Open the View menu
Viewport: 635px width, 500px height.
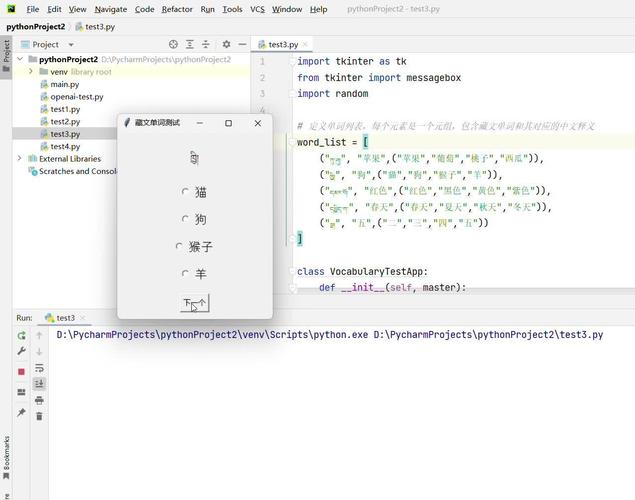(77, 9)
